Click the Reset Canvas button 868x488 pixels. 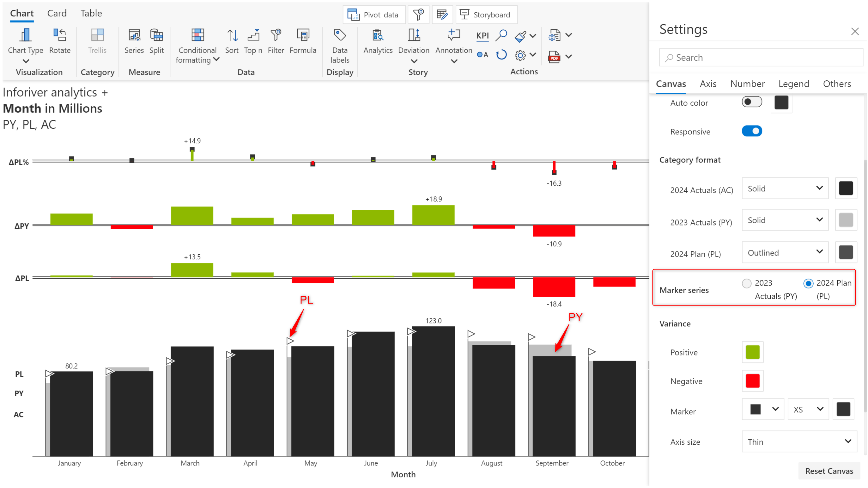(829, 471)
